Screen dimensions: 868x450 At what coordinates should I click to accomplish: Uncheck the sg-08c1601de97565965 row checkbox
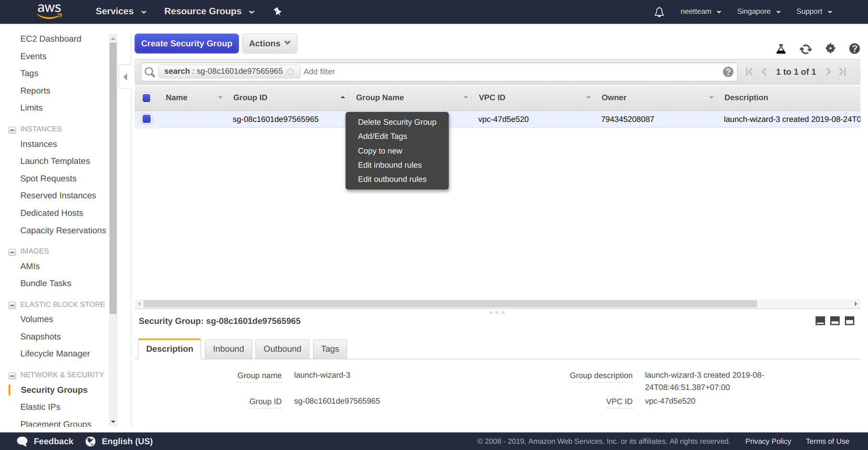pos(147,119)
